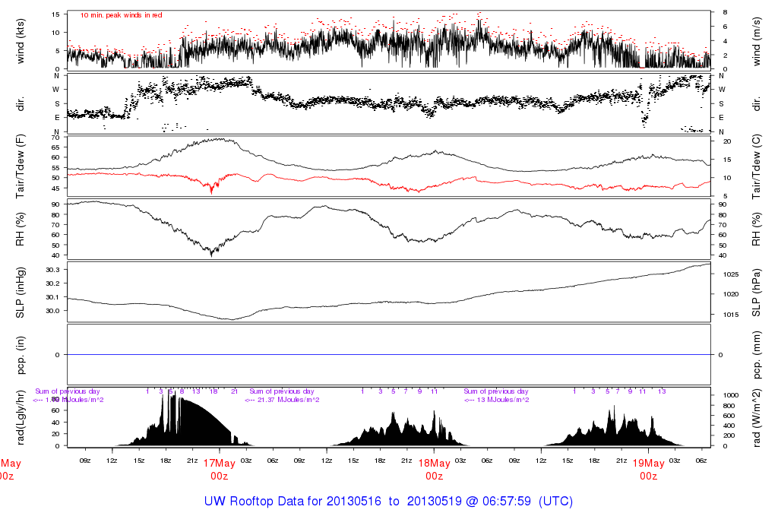This screenshot has width=778, height=532.
Task: Select the '800' tick on W/m^2 axis
Action: point(729,405)
